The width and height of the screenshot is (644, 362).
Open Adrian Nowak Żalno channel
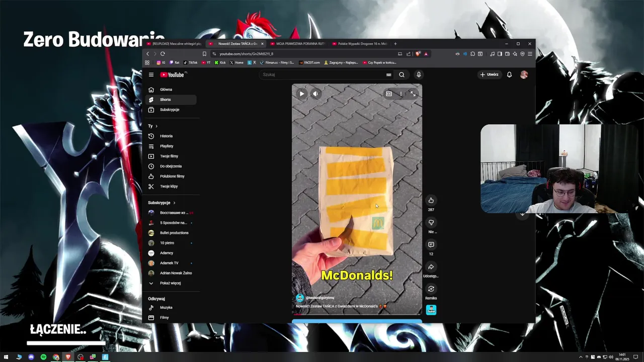point(171,273)
